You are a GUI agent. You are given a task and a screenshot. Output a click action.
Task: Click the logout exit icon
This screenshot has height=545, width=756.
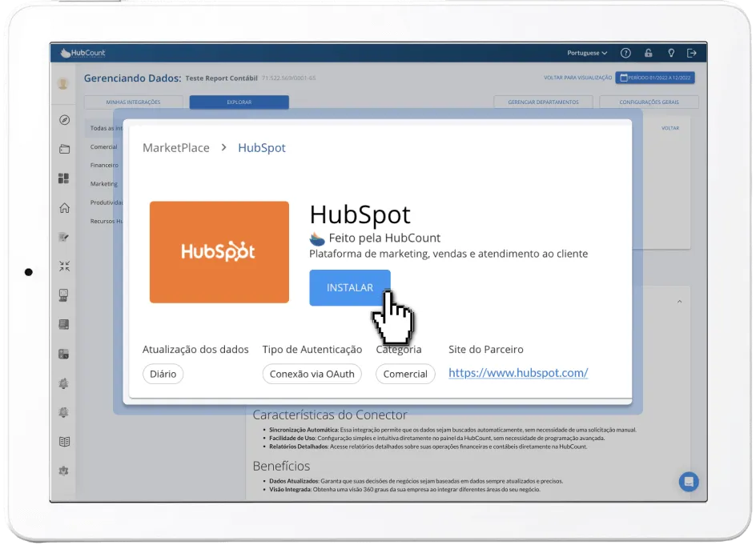(692, 53)
